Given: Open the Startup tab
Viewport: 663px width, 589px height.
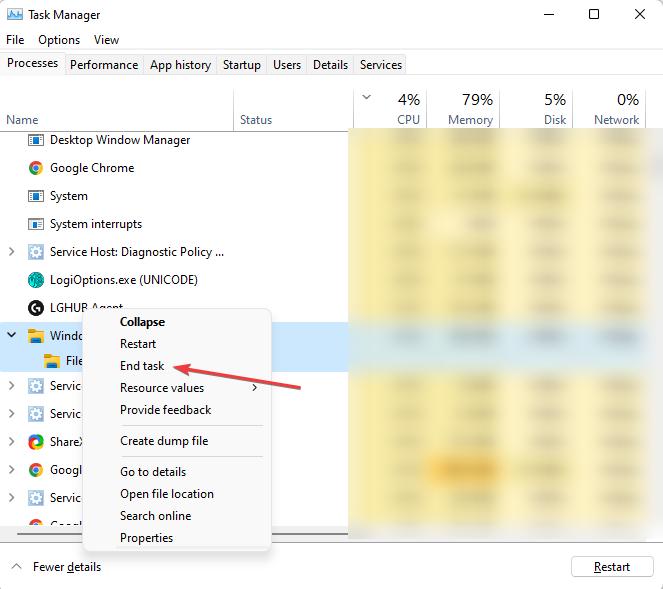Looking at the screenshot, I should click(241, 65).
